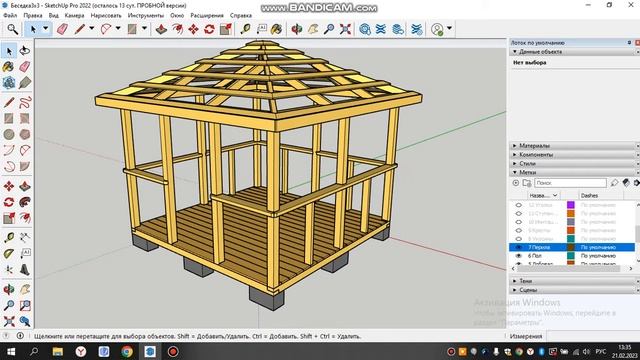Collapse the Данные объекта panel
The height and width of the screenshot is (360, 640).
[515, 52]
